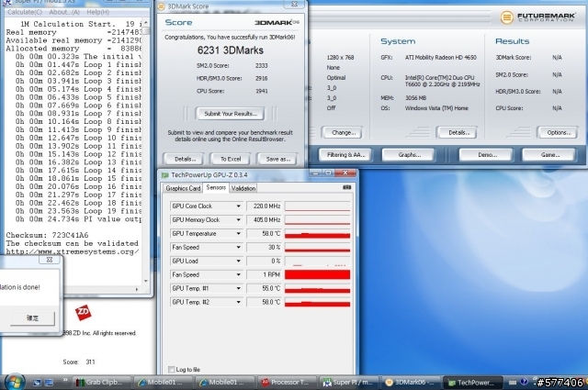Click the Options button in Results
Image resolution: width=588 pixels, height=390 pixels.
(x=558, y=133)
